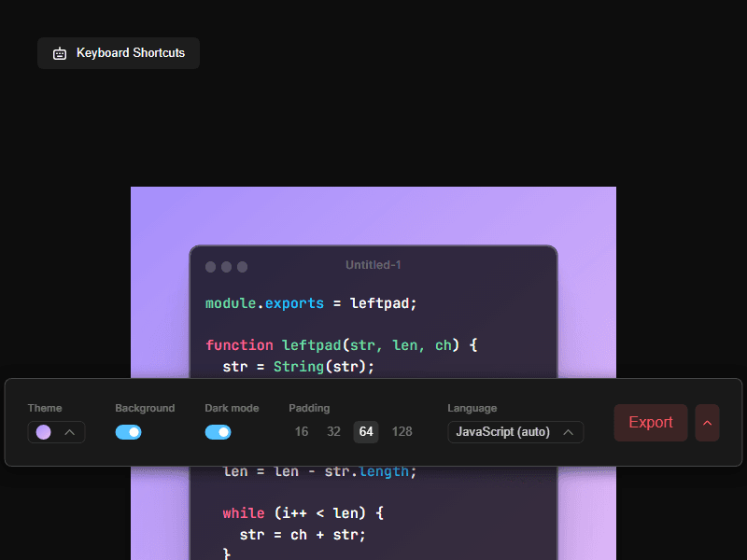Disable the Dark mode switch
The height and width of the screenshot is (560, 747).
click(x=218, y=432)
